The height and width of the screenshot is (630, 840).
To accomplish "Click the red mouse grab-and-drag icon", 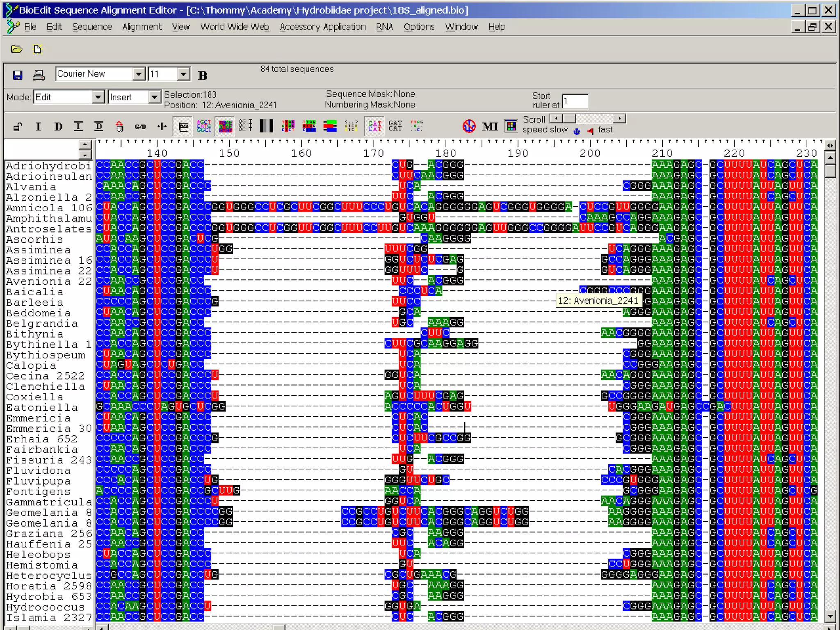I will 119,126.
